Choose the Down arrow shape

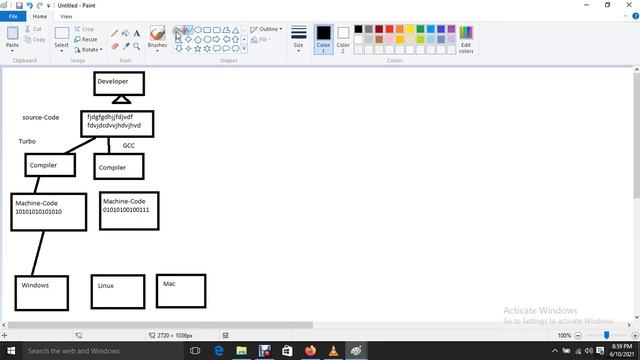click(179, 49)
